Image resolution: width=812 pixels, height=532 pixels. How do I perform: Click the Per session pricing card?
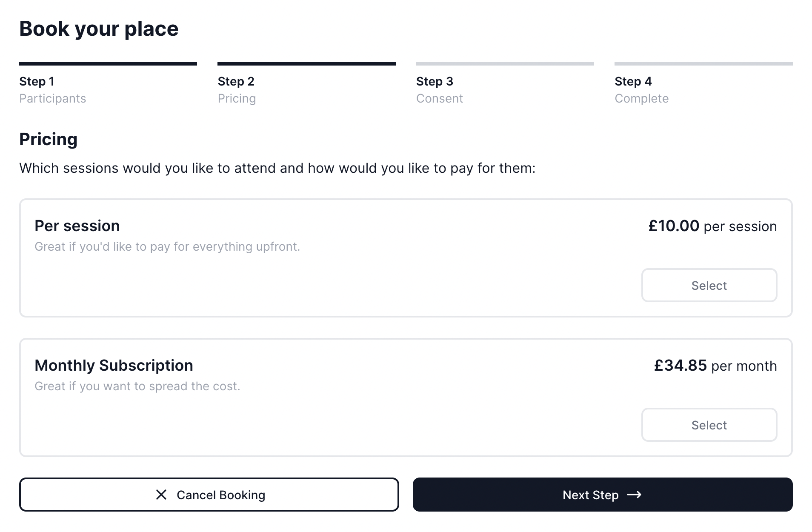pyautogui.click(x=405, y=257)
